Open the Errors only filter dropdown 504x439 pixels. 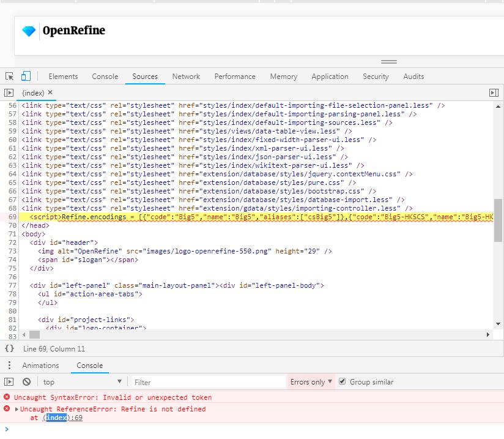pyautogui.click(x=311, y=381)
